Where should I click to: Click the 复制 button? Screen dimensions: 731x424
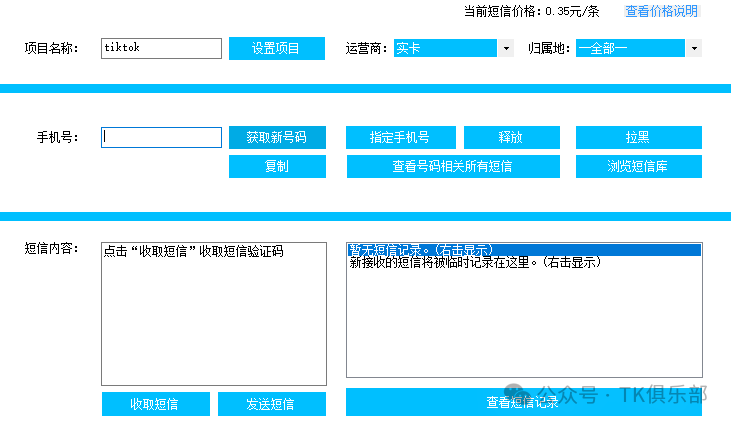click(277, 167)
